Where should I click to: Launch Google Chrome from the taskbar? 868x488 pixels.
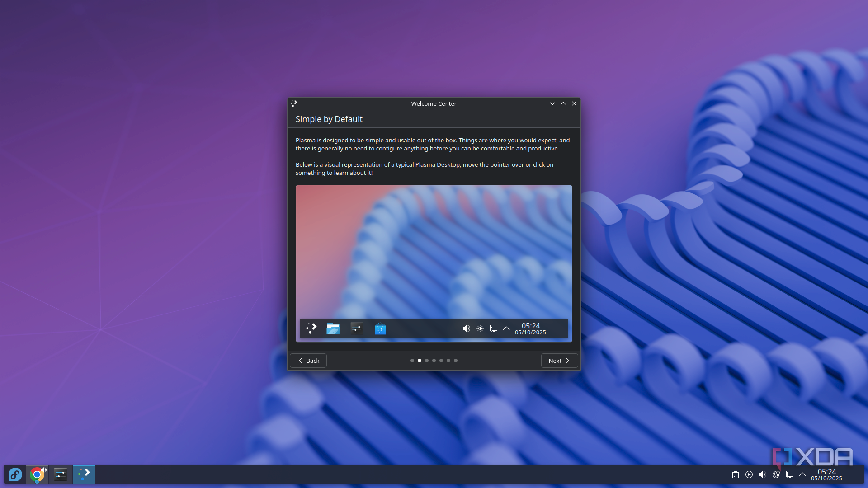38,474
